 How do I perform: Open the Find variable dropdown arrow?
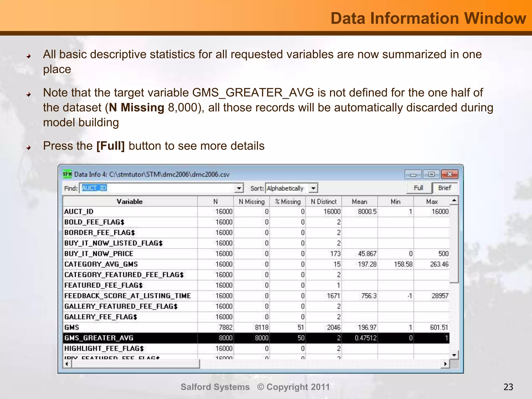pyautogui.click(x=239, y=188)
